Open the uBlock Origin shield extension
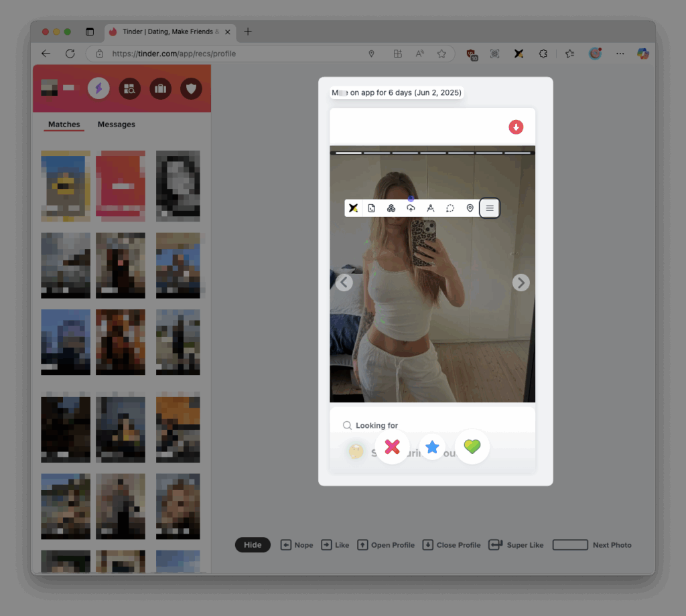Image resolution: width=686 pixels, height=616 pixels. point(472,54)
